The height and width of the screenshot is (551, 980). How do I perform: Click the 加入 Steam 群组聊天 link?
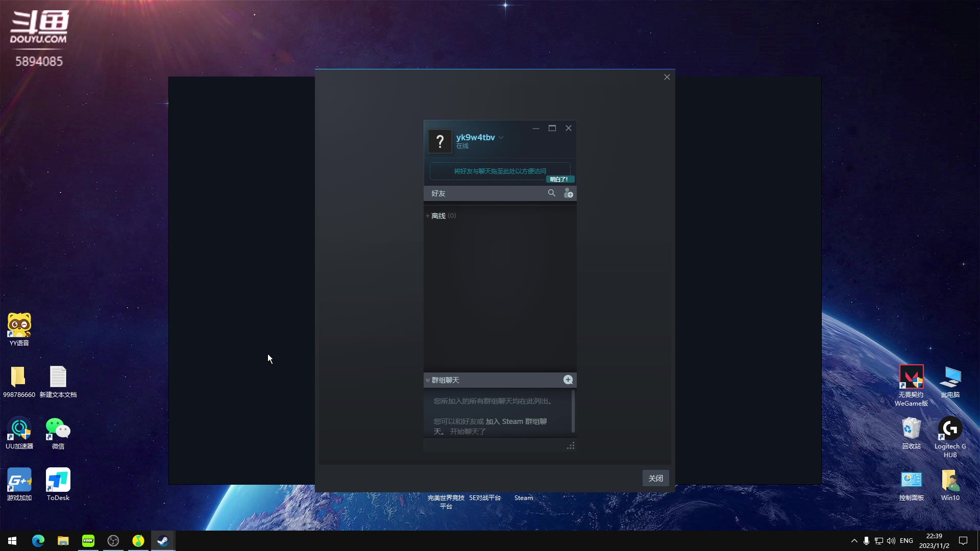[x=516, y=421]
